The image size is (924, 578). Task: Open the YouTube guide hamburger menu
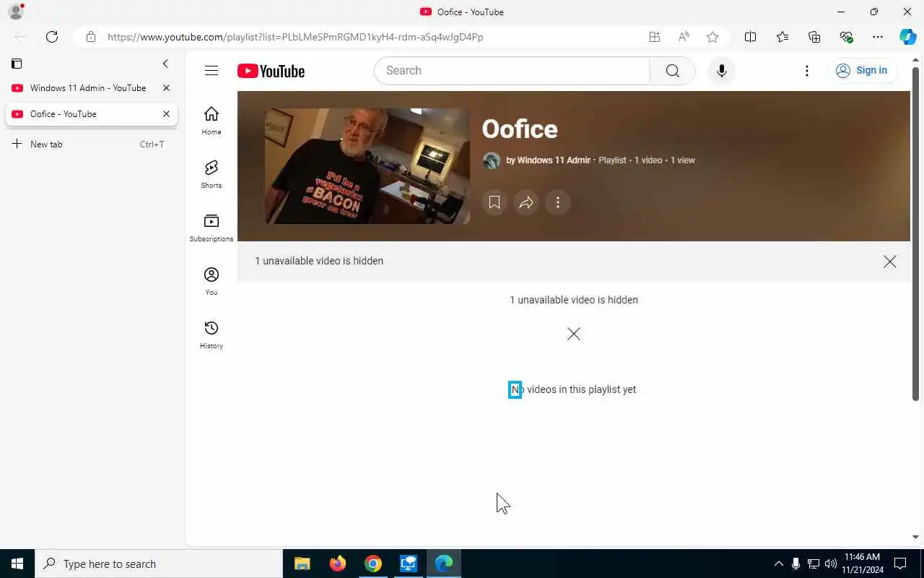click(211, 71)
